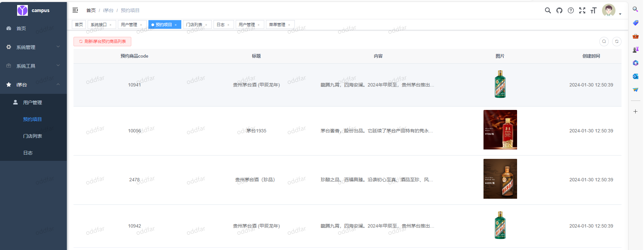Click the campus logo icon

pyautogui.click(x=22, y=10)
